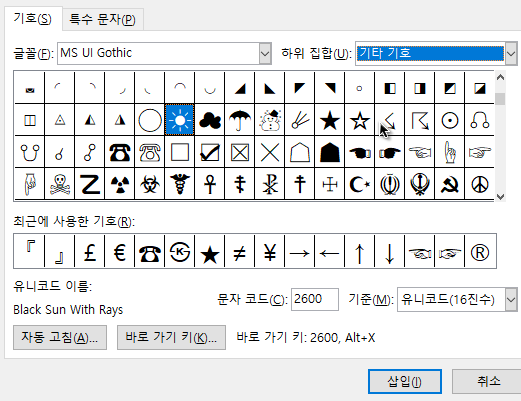The image size is (521, 401).
Task: Select the circled K recent symbol
Action: [180, 251]
